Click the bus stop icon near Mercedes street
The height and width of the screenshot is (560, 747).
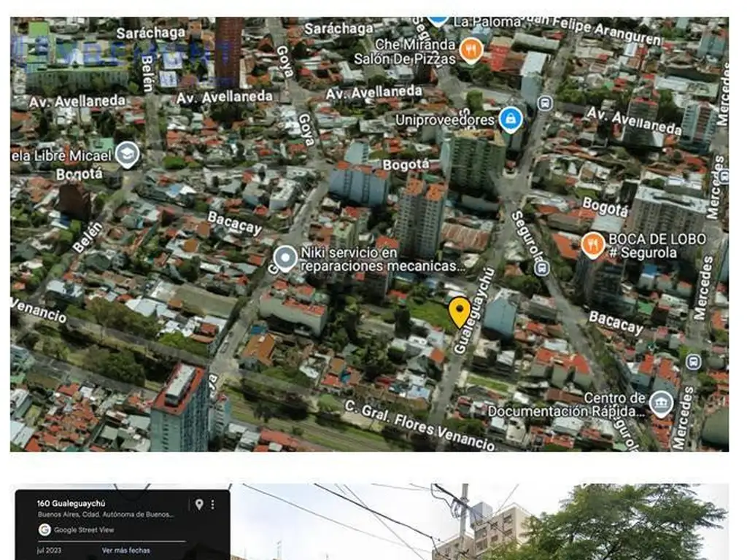click(x=693, y=362)
